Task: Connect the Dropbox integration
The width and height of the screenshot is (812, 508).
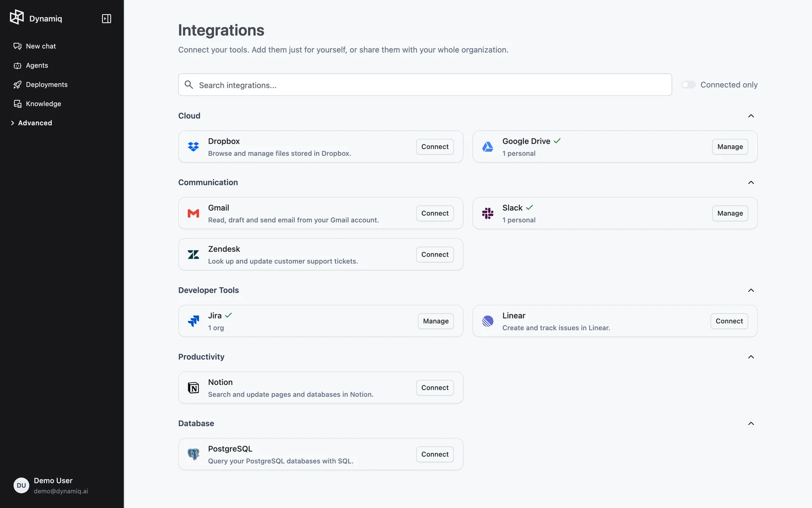Action: coord(435,147)
